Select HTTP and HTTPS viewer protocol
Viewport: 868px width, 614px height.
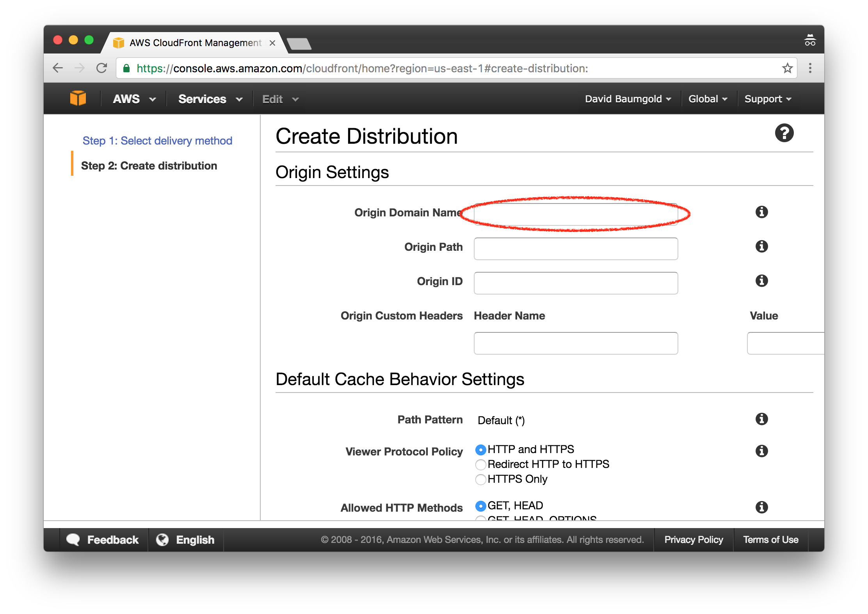(481, 450)
